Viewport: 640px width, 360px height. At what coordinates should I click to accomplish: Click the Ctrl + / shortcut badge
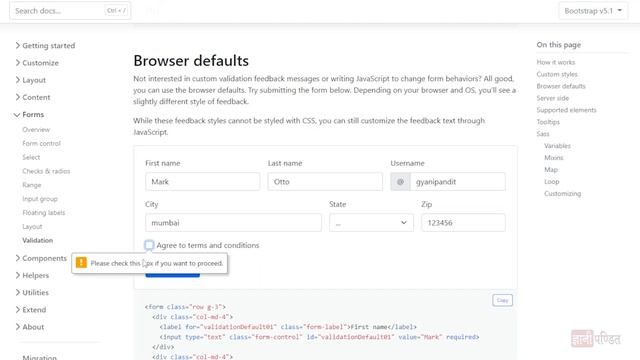(x=116, y=11)
